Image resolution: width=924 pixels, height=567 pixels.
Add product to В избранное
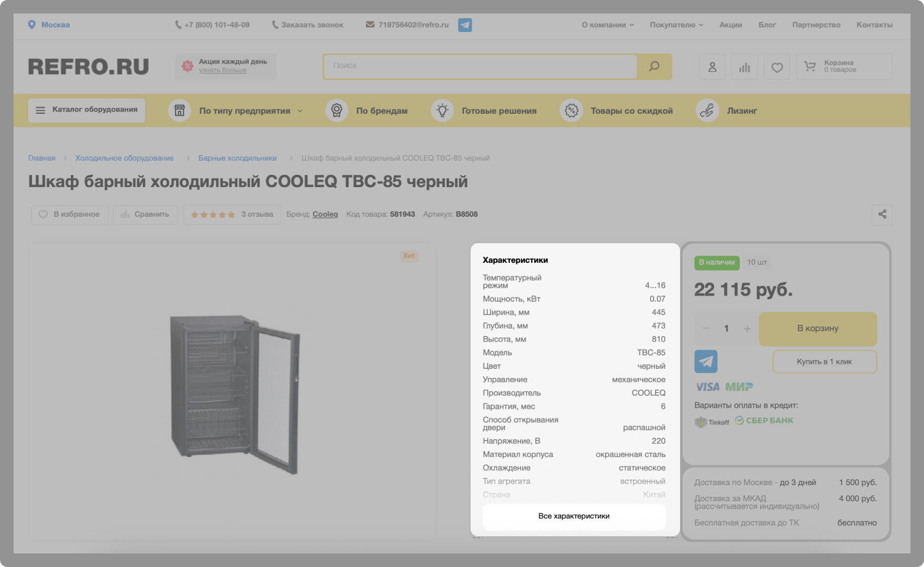(70, 215)
